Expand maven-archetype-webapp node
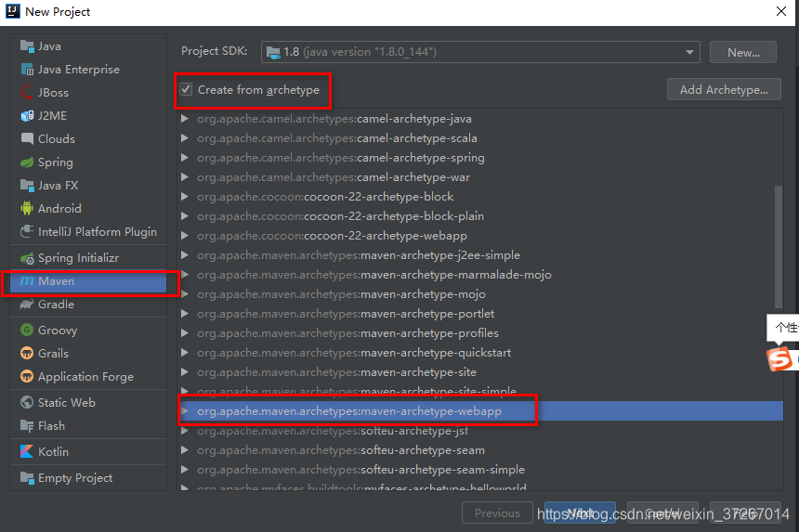 tap(185, 411)
